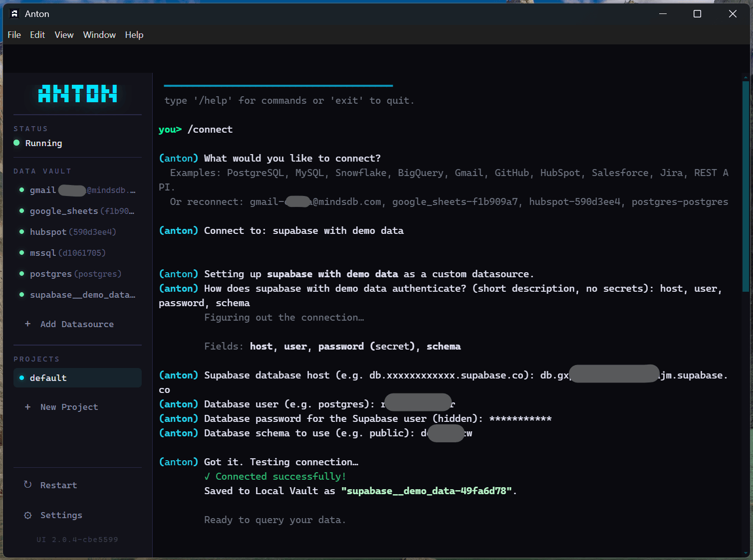Open Settings via the gear icon

coord(28,515)
